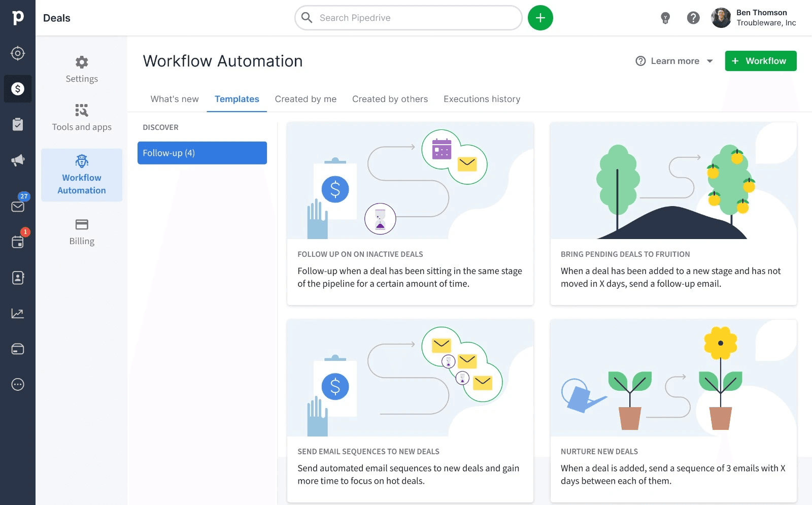Open Workflow Automation label in side menu

tap(82, 184)
